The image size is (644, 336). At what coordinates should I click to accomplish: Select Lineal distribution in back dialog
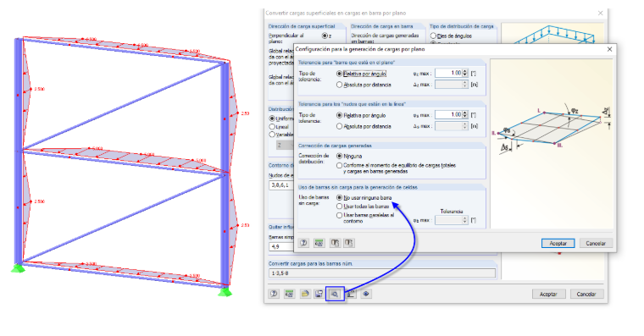(272, 127)
